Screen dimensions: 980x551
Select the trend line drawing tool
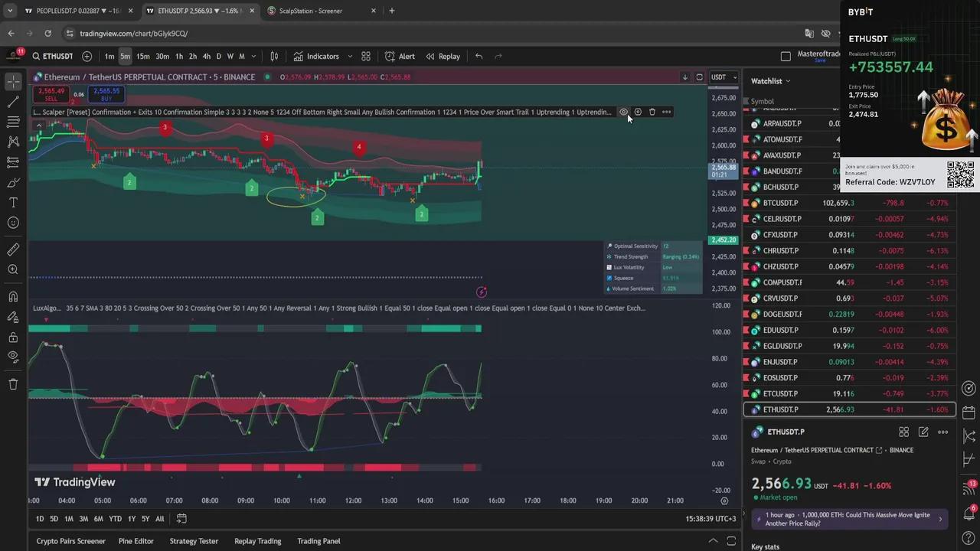pos(13,102)
